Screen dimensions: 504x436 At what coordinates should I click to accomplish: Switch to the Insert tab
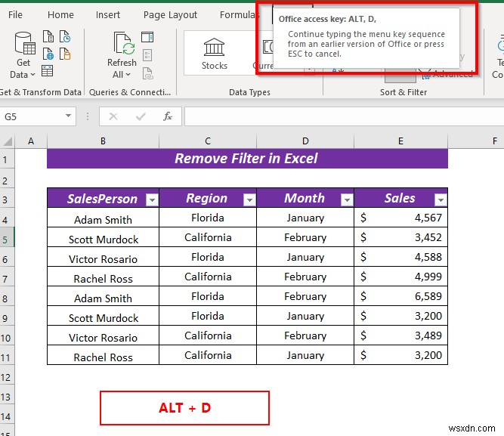108,15
